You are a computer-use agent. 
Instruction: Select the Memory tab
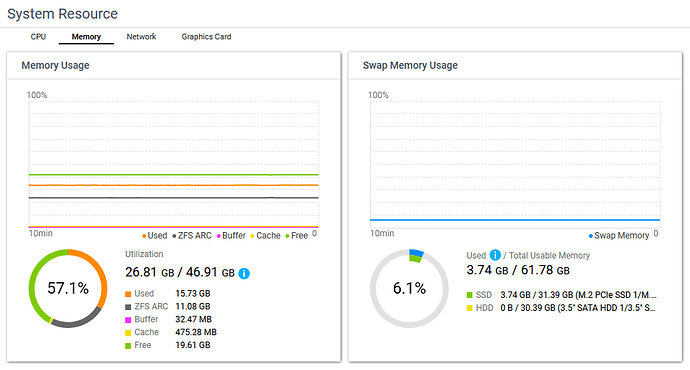point(86,37)
